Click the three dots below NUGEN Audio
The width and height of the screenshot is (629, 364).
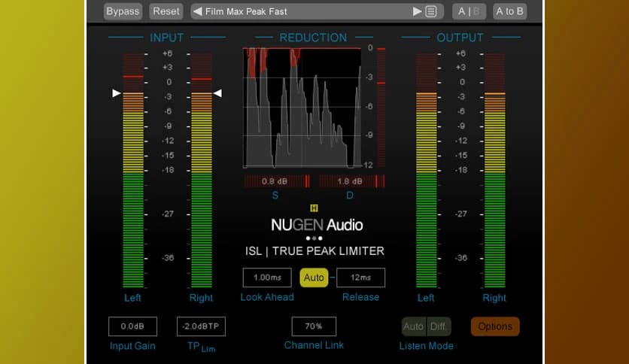pyautogui.click(x=314, y=238)
